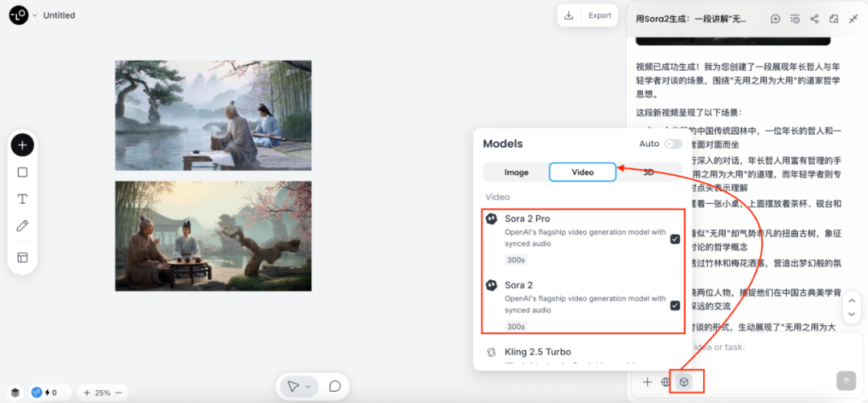868x403 pixels.
Task: Select the rectangle frame tool
Action: tap(23, 173)
